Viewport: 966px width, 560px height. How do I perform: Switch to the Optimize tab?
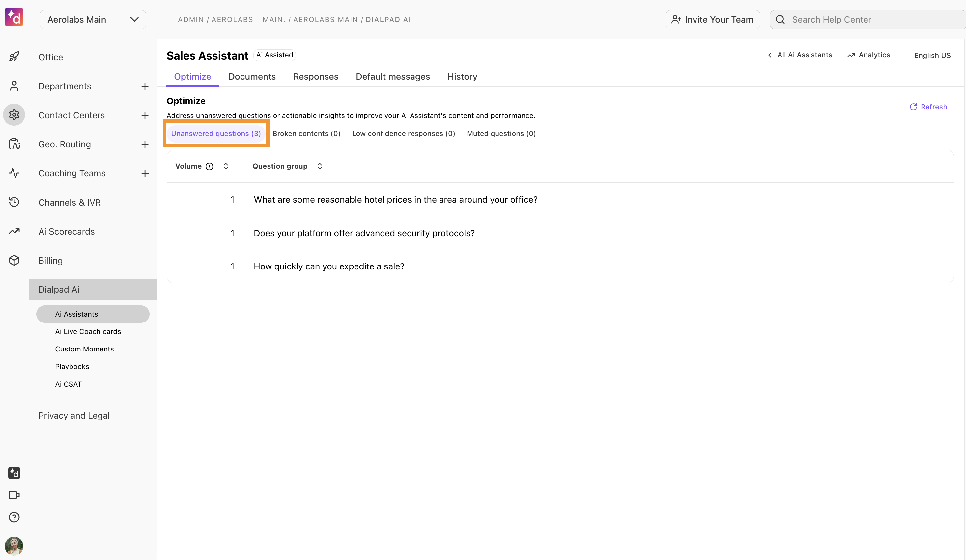pos(192,77)
